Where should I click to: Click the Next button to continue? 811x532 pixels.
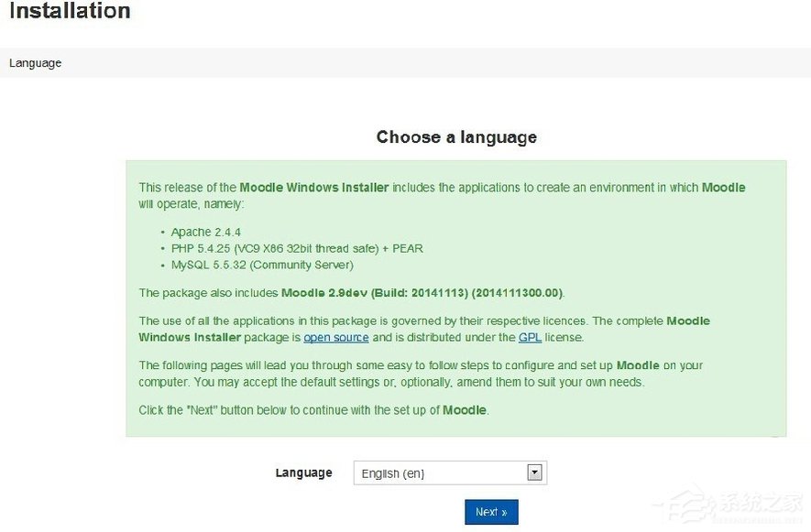490,512
